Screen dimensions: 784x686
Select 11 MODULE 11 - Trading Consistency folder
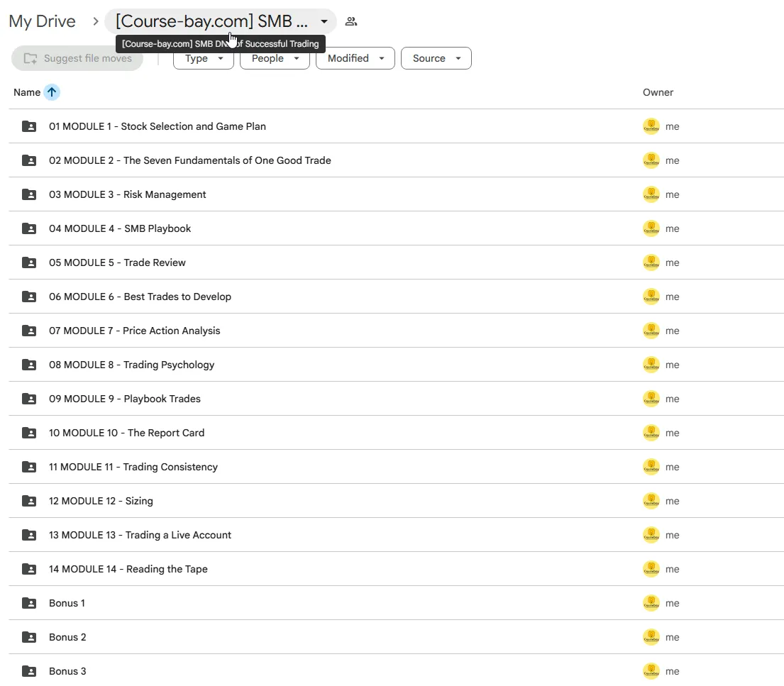coord(133,467)
